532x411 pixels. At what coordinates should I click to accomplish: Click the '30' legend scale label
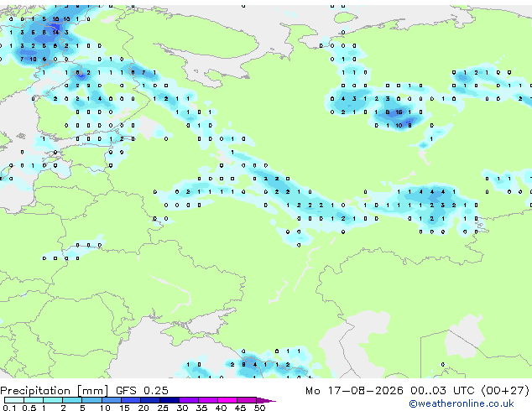[182, 408]
